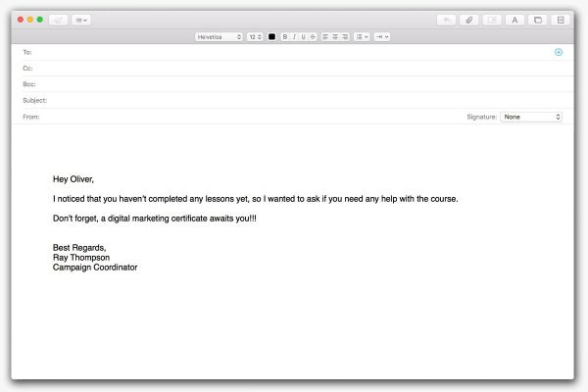
Task: Center align the text
Action: (x=335, y=37)
